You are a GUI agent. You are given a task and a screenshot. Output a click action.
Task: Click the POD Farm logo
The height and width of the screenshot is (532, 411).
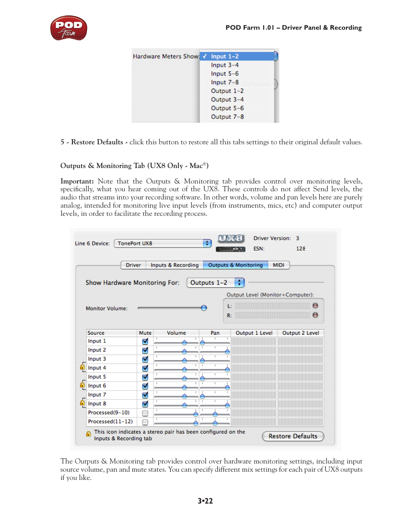pos(68,28)
